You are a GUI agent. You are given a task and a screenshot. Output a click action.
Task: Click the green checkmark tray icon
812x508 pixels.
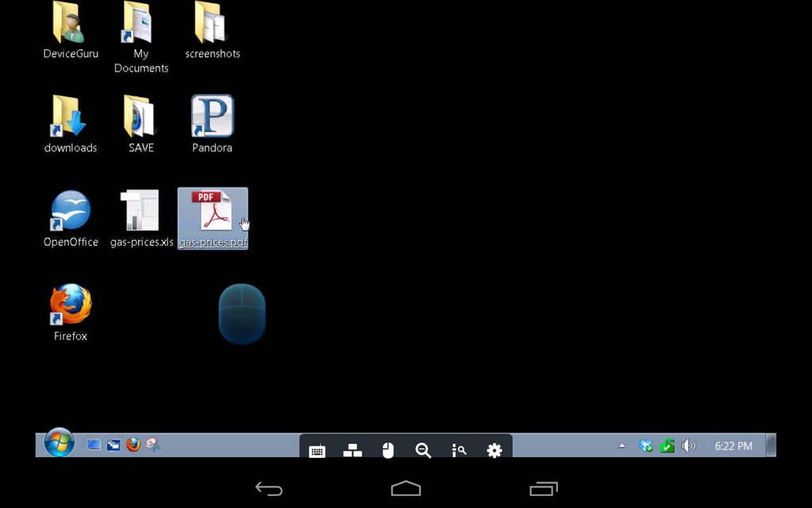pos(667,445)
